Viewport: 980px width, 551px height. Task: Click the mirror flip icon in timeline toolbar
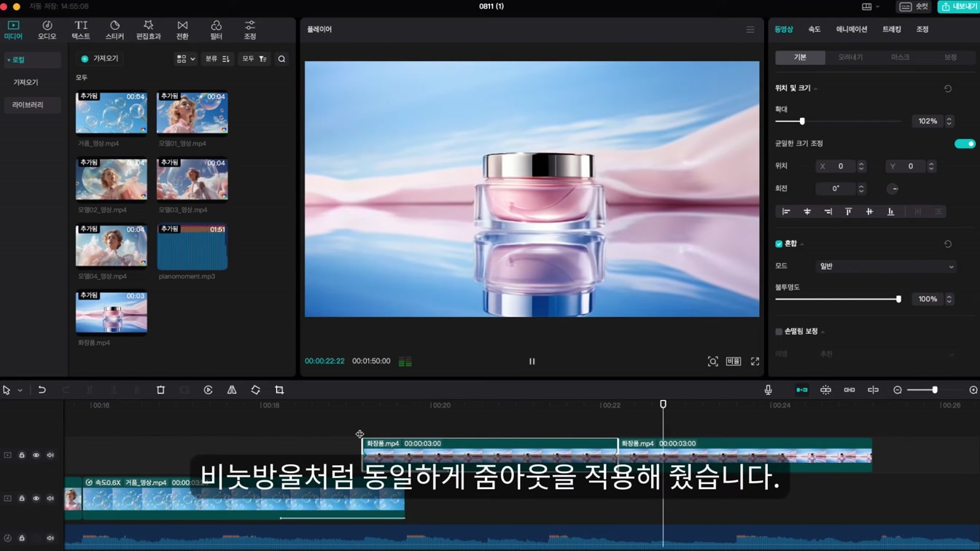tap(232, 390)
